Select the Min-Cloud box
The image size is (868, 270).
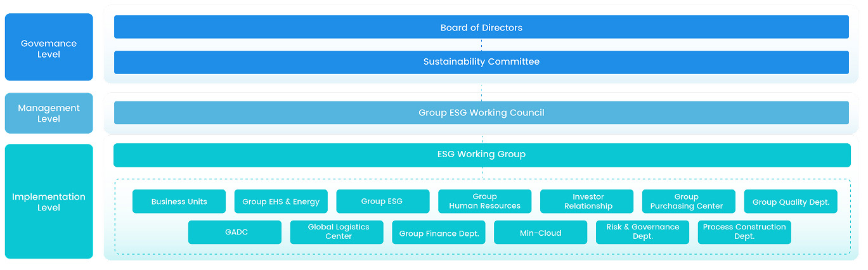click(540, 233)
